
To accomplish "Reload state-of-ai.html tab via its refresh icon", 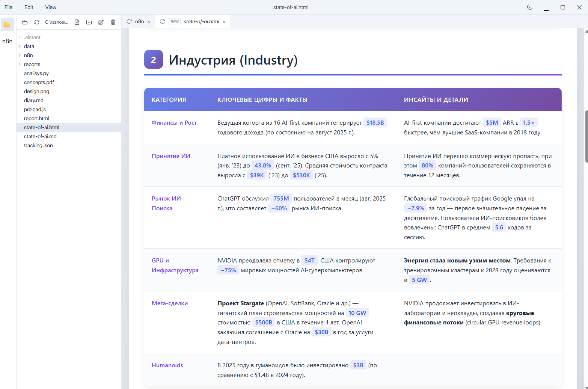I will click(163, 21).
